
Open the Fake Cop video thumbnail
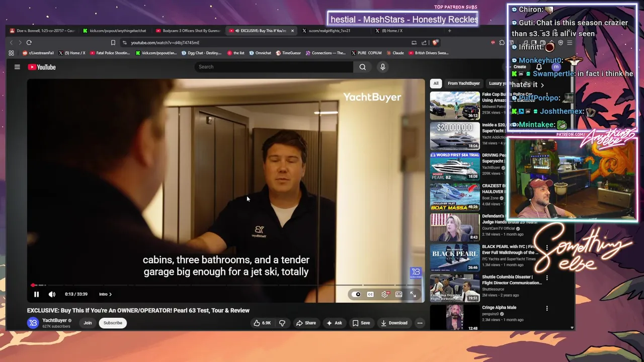(455, 105)
